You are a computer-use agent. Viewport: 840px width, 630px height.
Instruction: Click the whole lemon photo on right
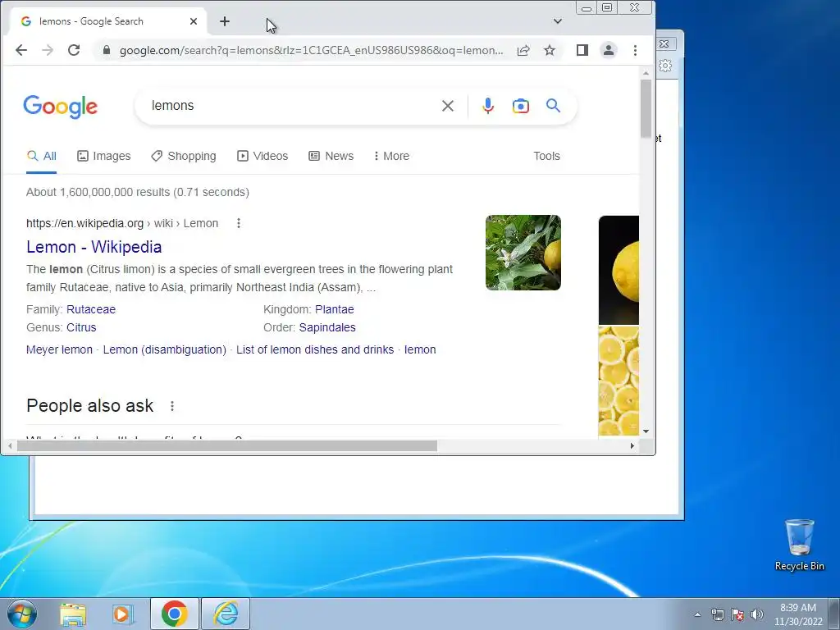[x=619, y=270]
